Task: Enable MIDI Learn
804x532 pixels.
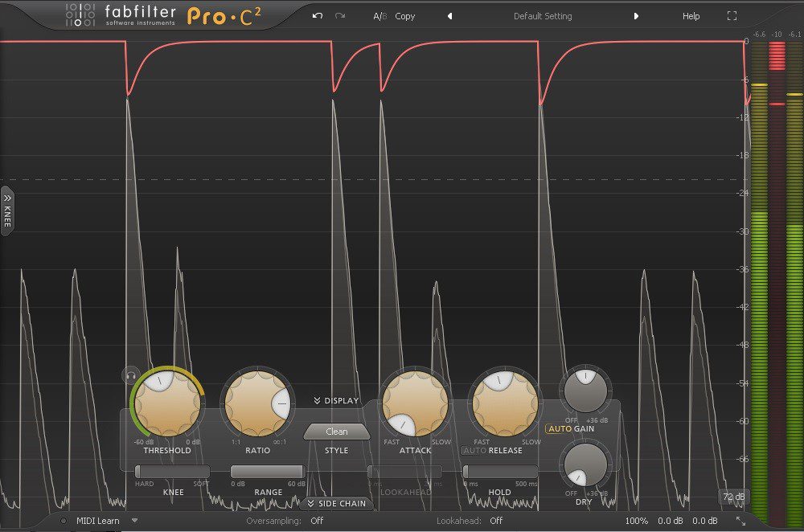Action: [x=97, y=521]
